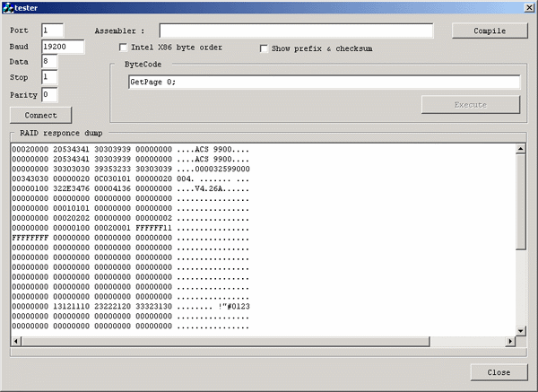Click the Parity field
The image size is (538, 392).
pyautogui.click(x=49, y=95)
